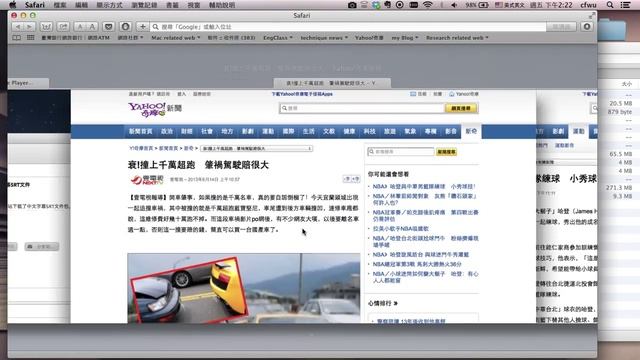640x360 pixels.
Task: Open the first NBA link under 你可能還會想看
Action: coord(424,186)
